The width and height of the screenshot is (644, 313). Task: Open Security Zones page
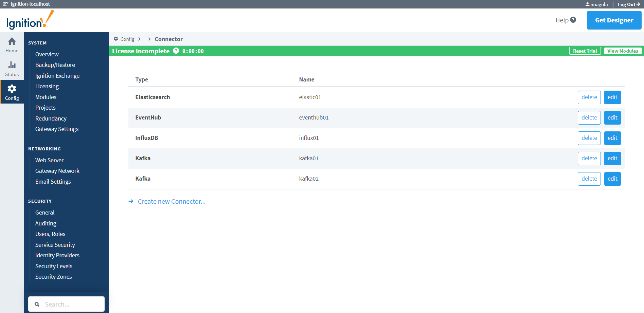53,277
